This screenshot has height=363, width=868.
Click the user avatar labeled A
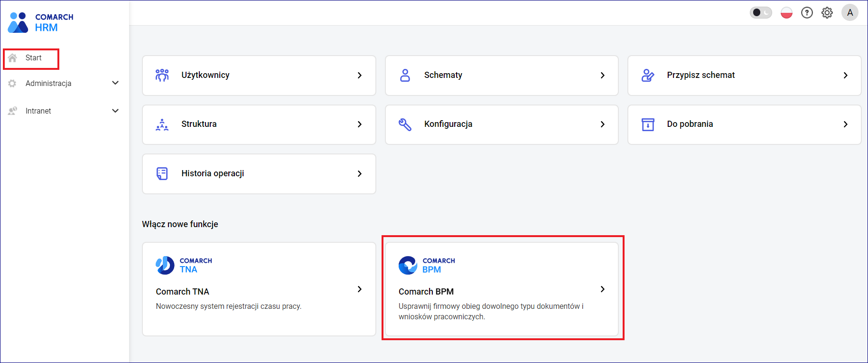click(x=849, y=13)
